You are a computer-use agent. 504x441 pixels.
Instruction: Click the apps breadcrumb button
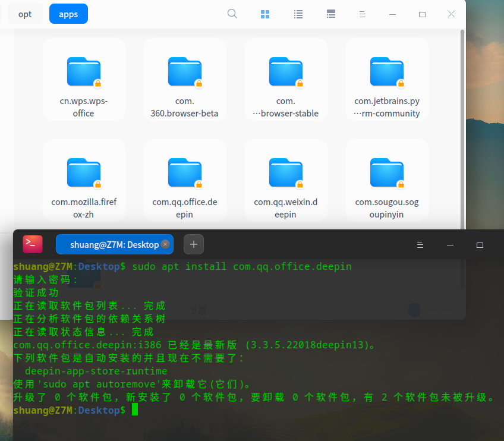[x=68, y=14]
